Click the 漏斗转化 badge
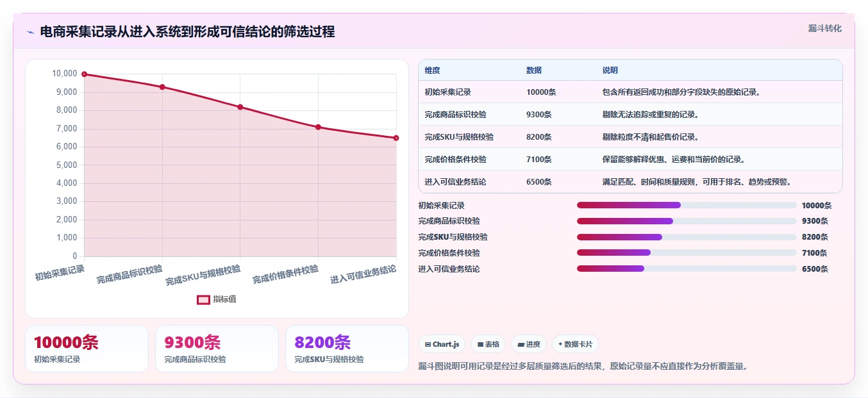This screenshot has height=398, width=868. tap(824, 28)
